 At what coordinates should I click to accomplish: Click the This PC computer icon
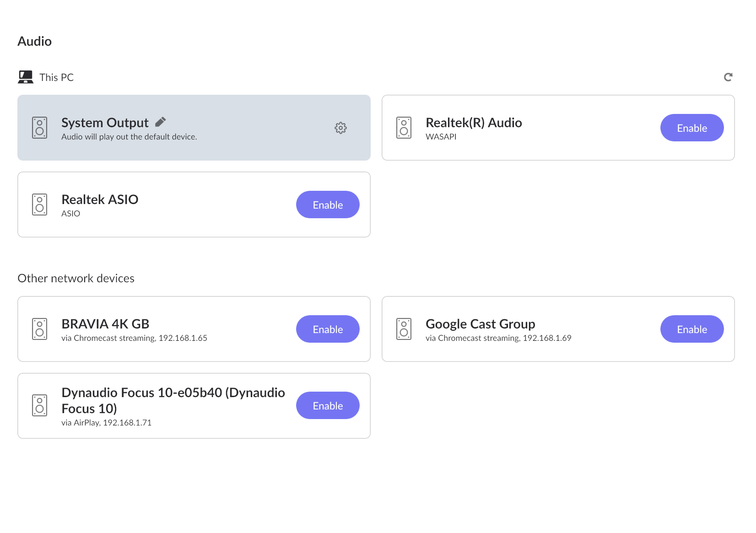coord(26,77)
